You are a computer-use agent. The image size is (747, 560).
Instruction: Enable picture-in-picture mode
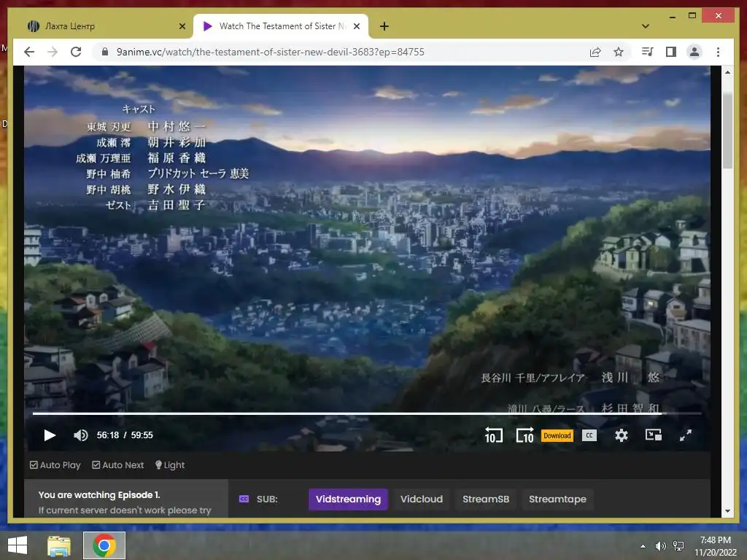click(x=653, y=435)
